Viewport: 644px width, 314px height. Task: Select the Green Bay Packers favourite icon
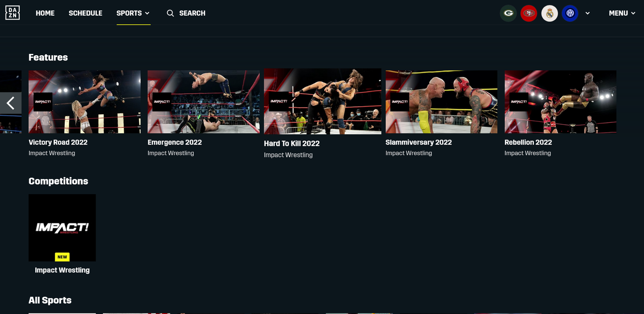pyautogui.click(x=508, y=13)
